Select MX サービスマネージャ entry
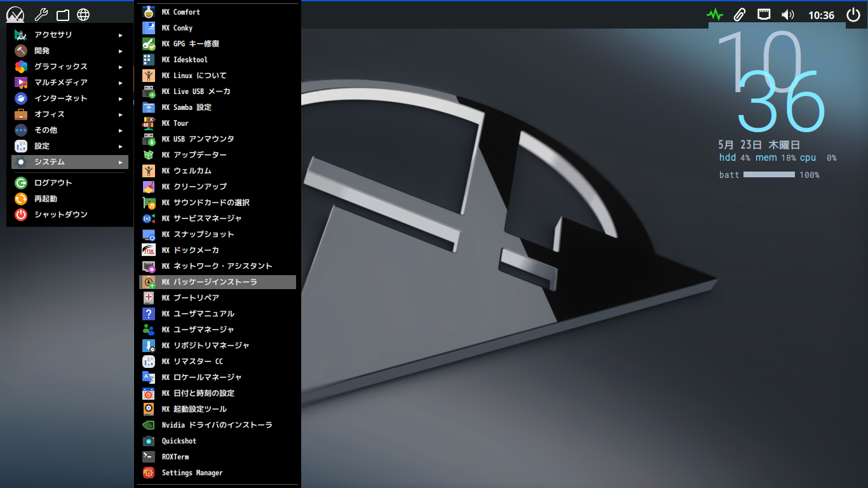 (x=217, y=219)
